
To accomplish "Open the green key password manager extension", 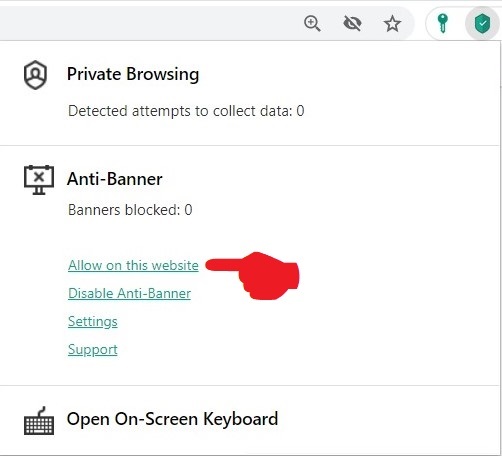I will (442, 24).
